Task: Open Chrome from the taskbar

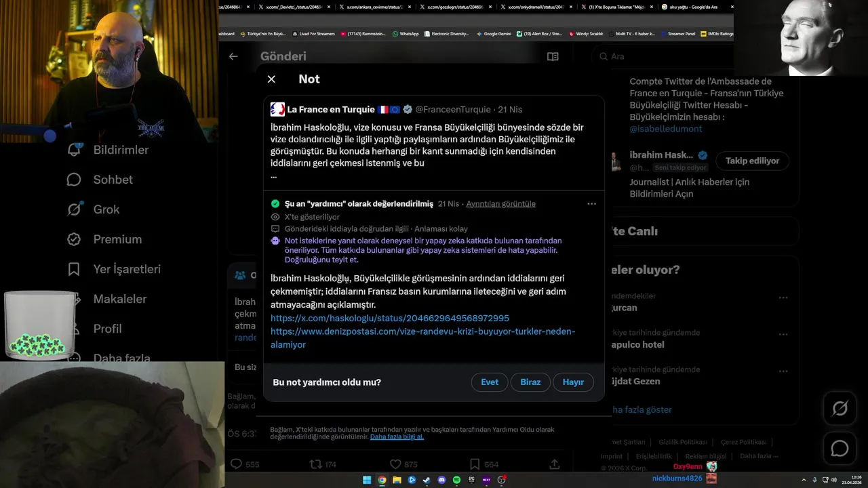Action: (x=382, y=480)
